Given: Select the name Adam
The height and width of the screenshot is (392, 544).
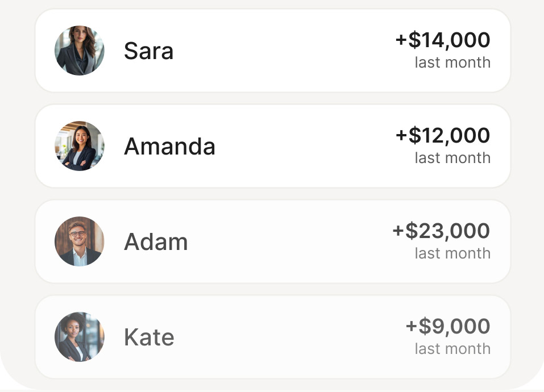Looking at the screenshot, I should [x=156, y=242].
